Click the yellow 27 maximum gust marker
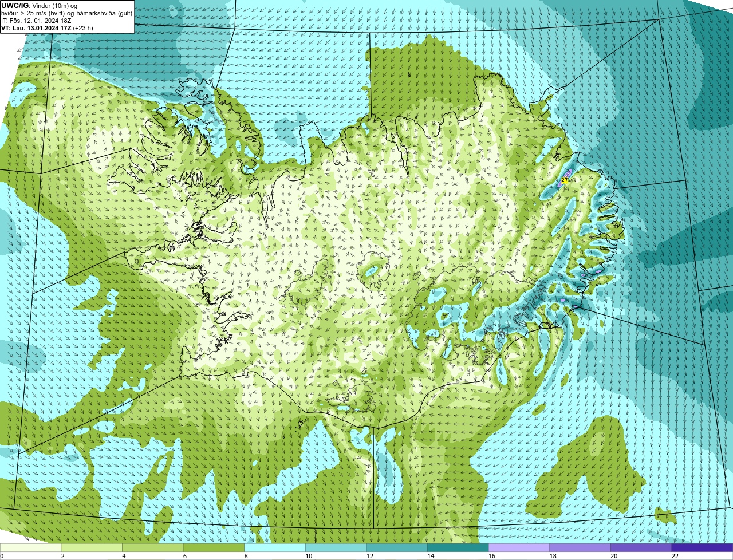This screenshot has width=733, height=560. tap(565, 180)
